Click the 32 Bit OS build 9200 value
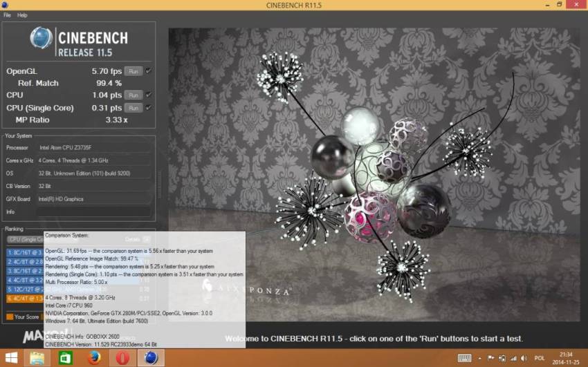 84,173
